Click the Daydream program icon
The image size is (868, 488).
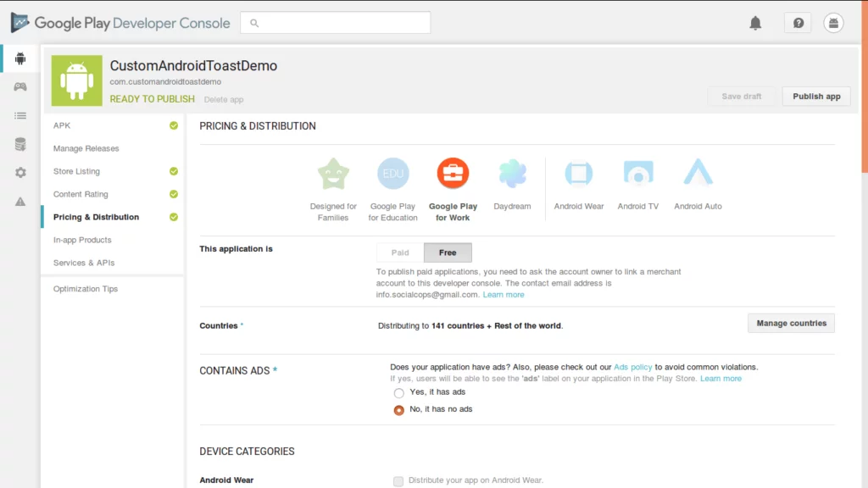[512, 173]
